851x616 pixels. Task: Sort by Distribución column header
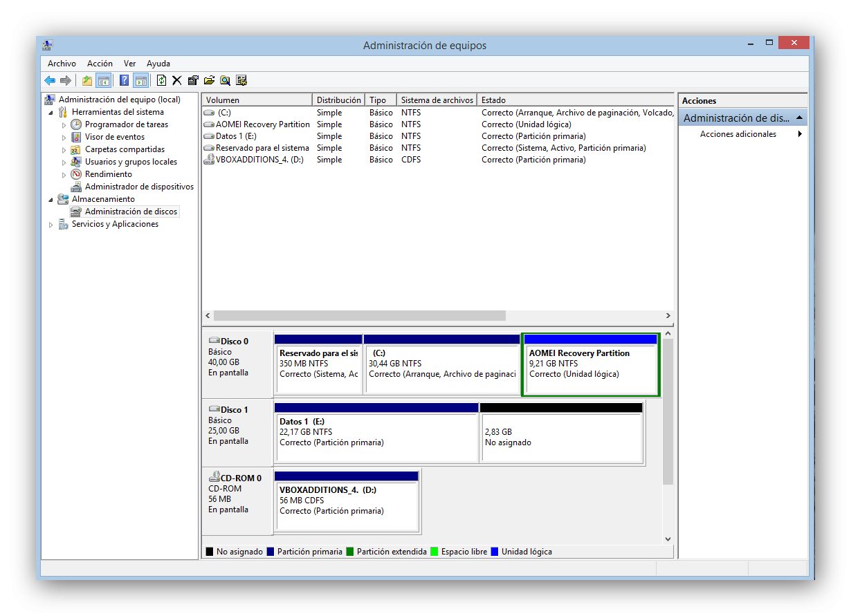(x=339, y=100)
